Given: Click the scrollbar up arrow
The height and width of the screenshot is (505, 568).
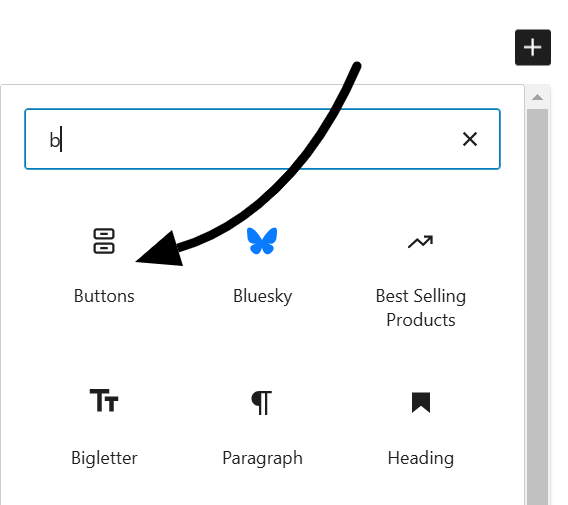Looking at the screenshot, I should pyautogui.click(x=538, y=97).
